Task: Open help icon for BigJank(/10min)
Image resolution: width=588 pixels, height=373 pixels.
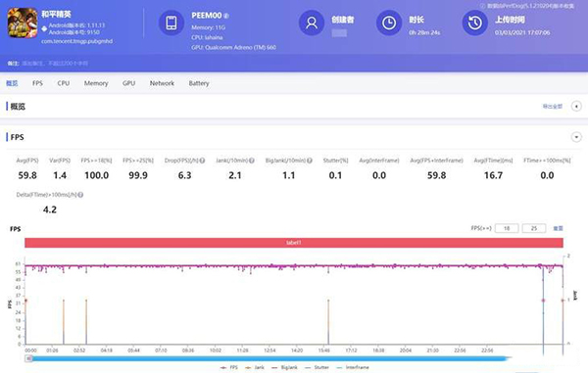Action: [310, 161]
